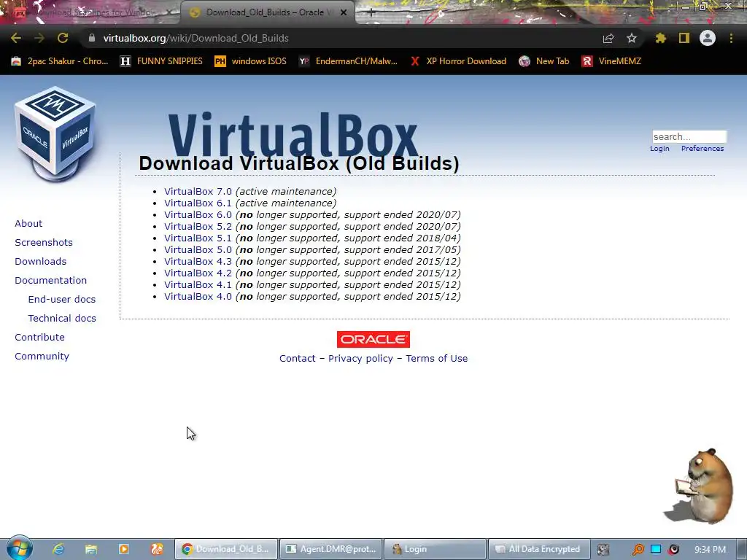Open the VirtualBox 4.3 link
This screenshot has width=747, height=560.
[x=198, y=262]
